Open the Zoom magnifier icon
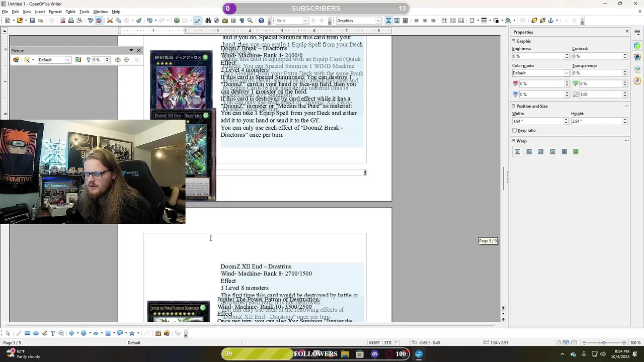The image size is (644, 362). click(x=250, y=21)
